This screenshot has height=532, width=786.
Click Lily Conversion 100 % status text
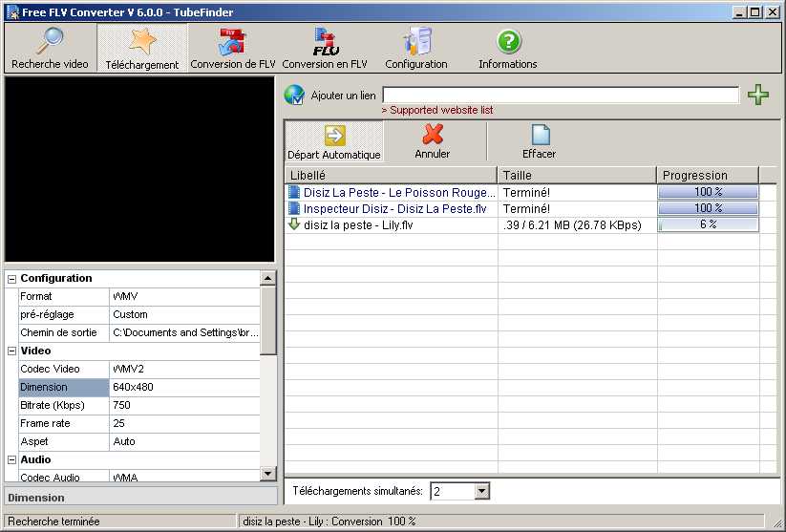tap(329, 521)
